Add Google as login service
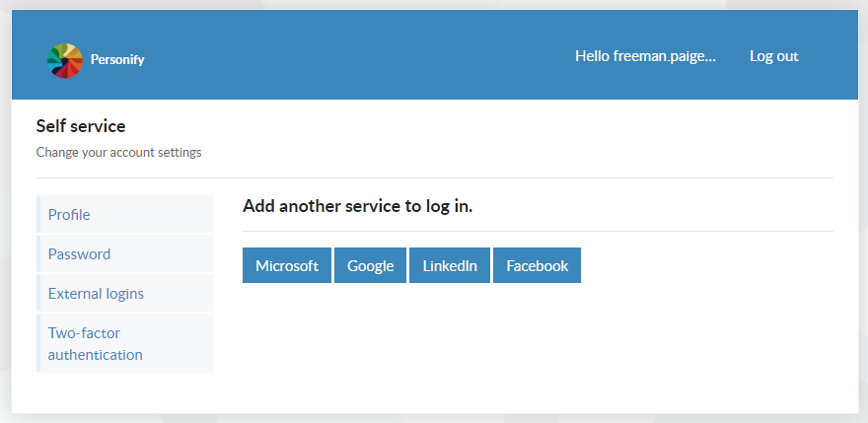The height and width of the screenshot is (423, 868). 370,265
